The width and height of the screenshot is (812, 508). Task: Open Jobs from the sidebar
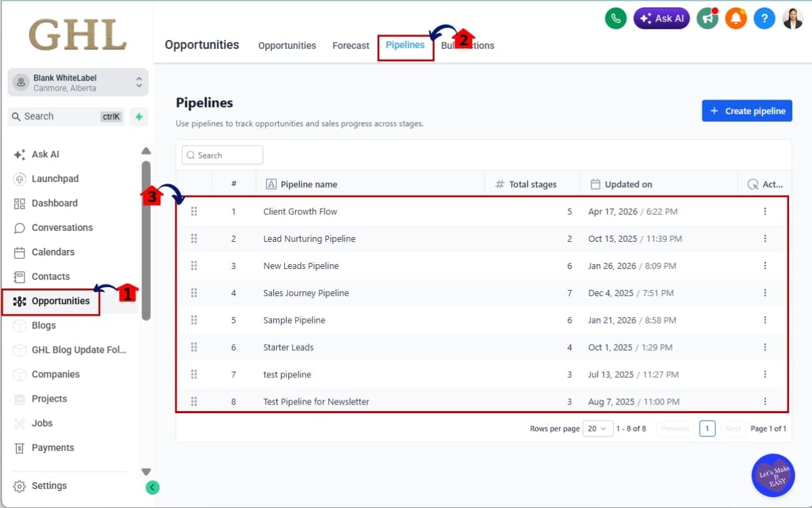click(42, 423)
